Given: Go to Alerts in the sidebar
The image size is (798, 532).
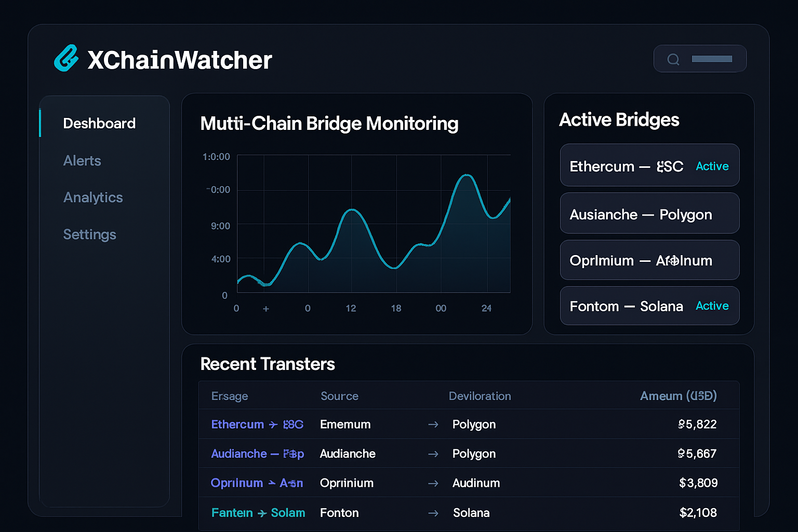Looking at the screenshot, I should (82, 161).
